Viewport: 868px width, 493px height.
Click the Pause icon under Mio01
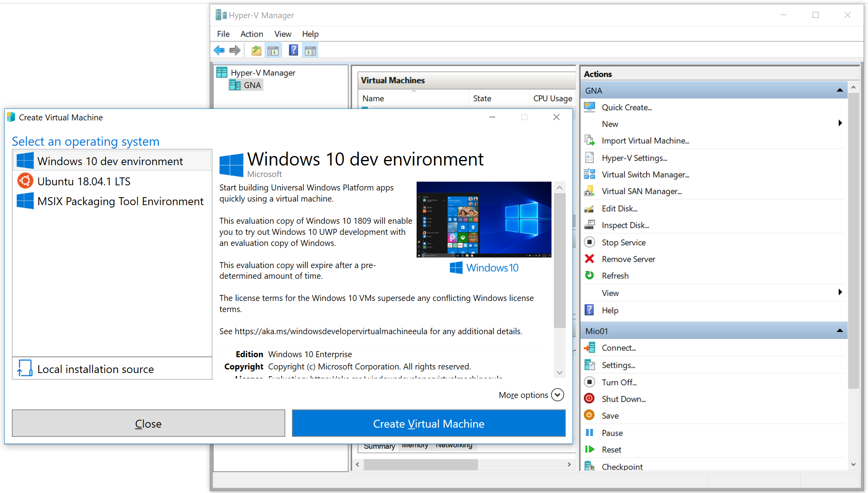pyautogui.click(x=589, y=433)
